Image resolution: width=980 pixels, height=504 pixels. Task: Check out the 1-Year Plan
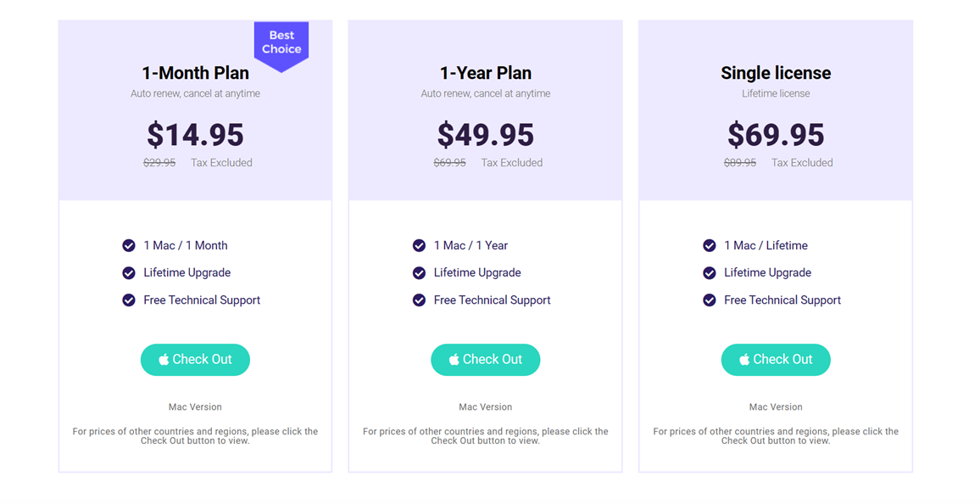click(x=486, y=360)
